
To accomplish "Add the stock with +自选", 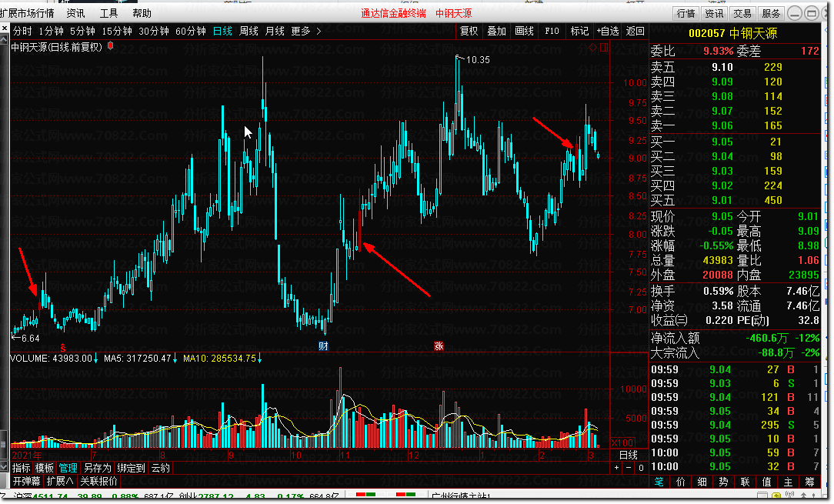I will click(x=607, y=31).
